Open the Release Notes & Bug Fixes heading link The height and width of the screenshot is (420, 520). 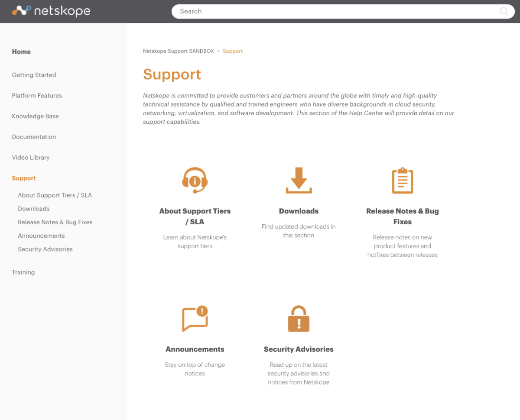402,216
